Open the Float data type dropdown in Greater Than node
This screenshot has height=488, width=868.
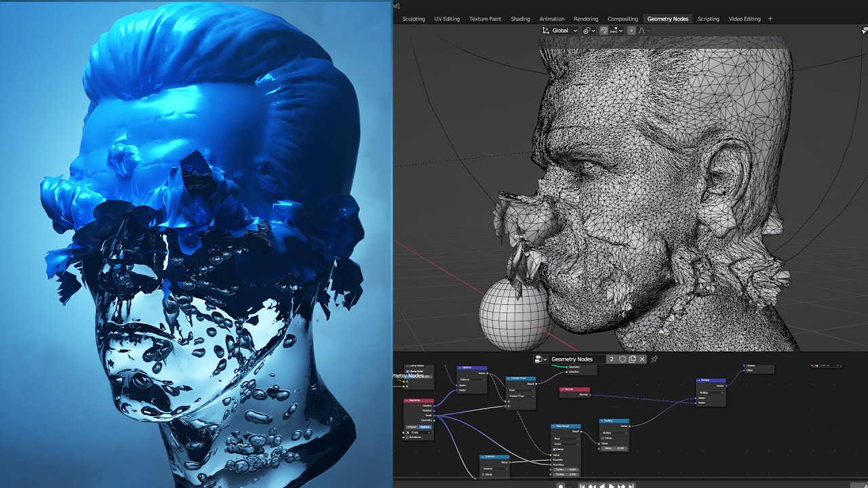[x=521, y=390]
